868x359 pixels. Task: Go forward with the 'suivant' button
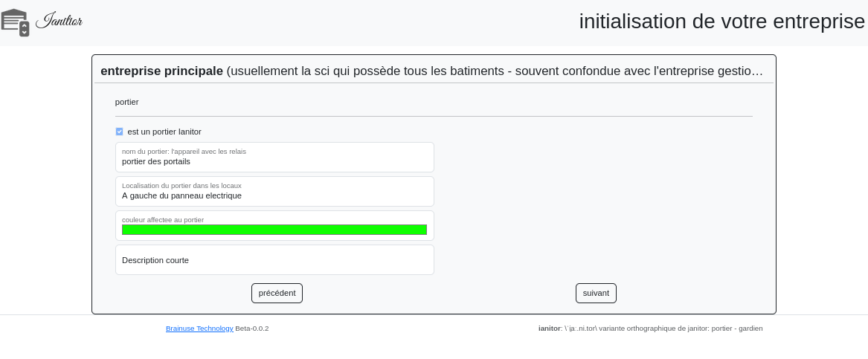click(596, 293)
